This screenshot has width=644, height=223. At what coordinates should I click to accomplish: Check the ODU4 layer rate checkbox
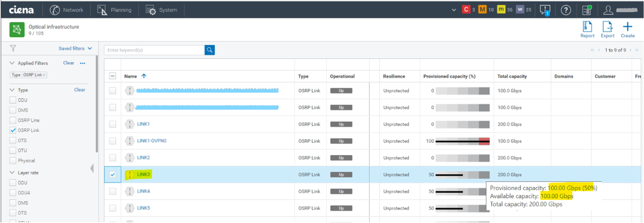(x=13, y=193)
